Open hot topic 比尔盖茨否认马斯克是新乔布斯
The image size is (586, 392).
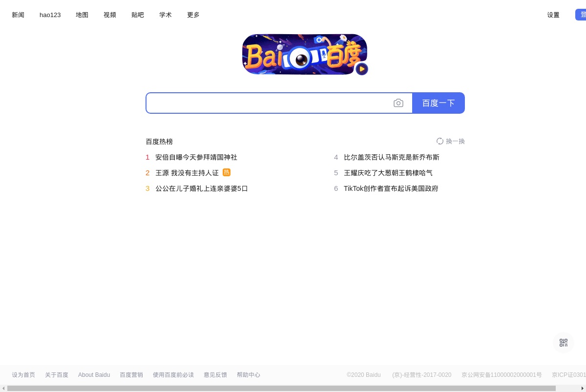392,157
